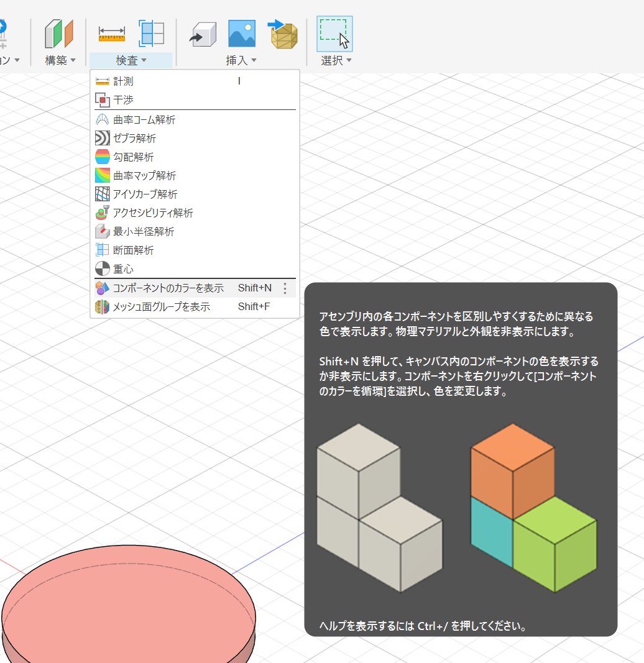This screenshot has height=663, width=644.
Task: Open the 選択 dropdown
Action: 336,60
